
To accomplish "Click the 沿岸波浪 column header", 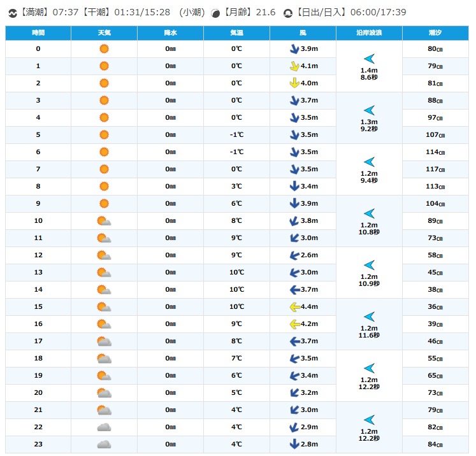I will pos(369,32).
